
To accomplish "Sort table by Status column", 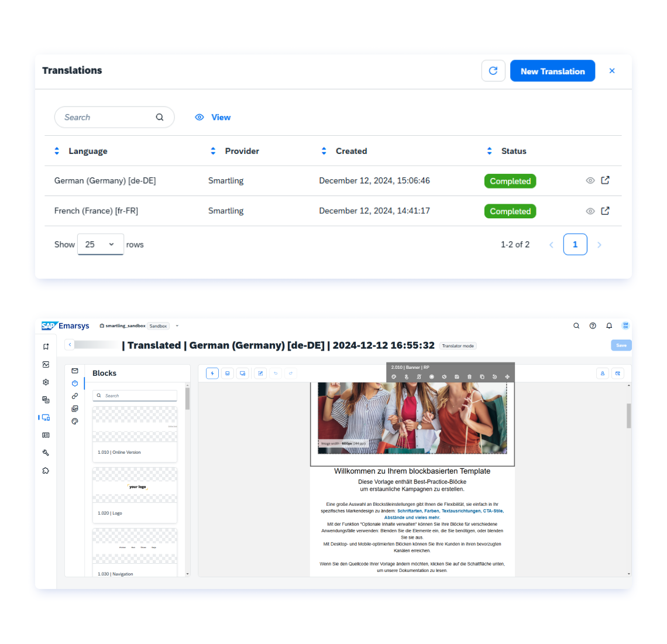I will click(490, 151).
